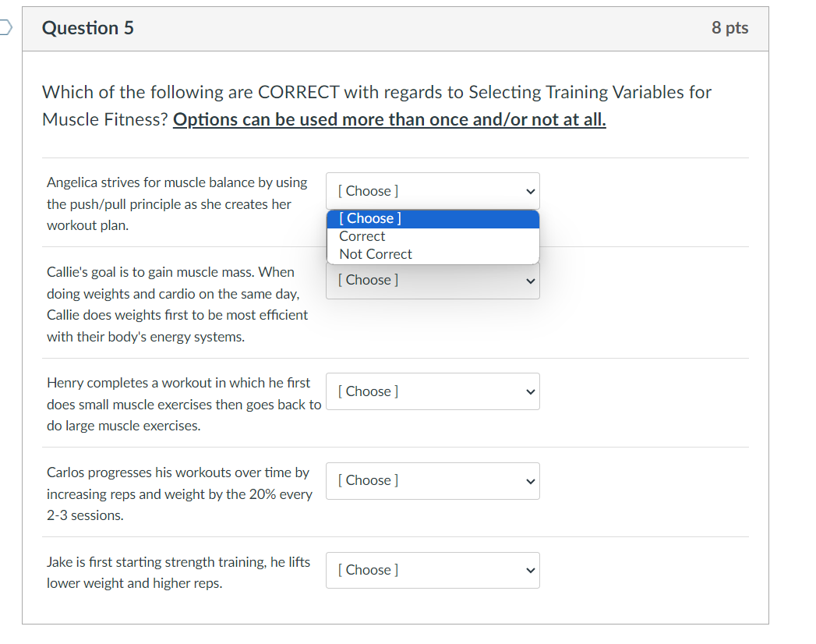Click the chevron on Henry's dropdown
The image size is (816, 644).
pos(530,391)
